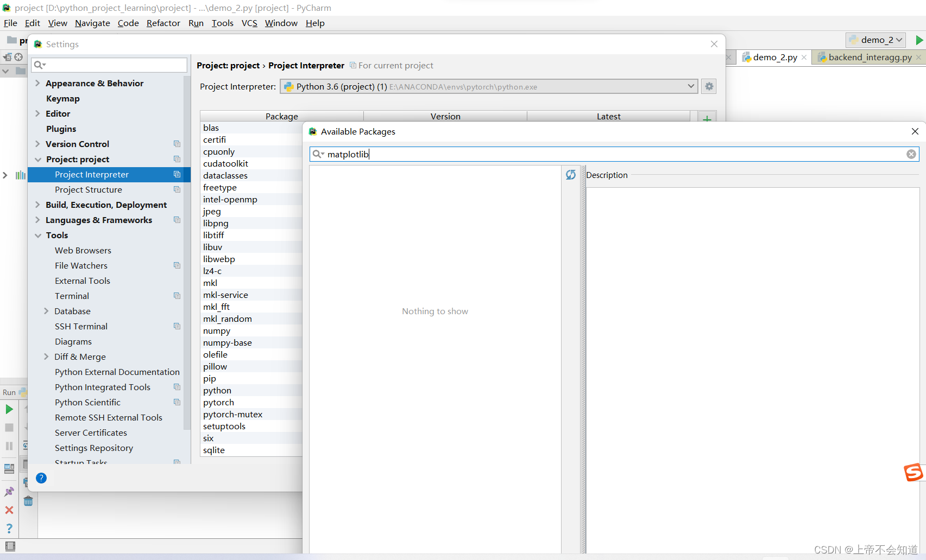Sort by the Latest column header
Image resolution: width=926 pixels, height=560 pixels.
click(x=608, y=116)
